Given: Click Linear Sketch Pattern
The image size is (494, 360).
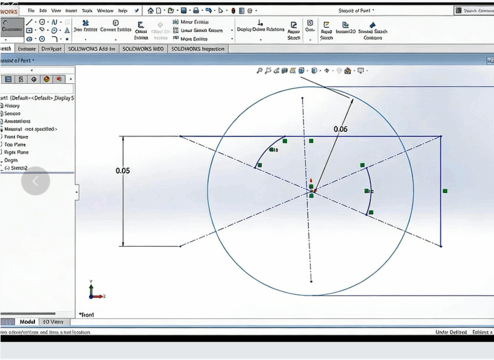Looking at the screenshot, I should coord(198,30).
